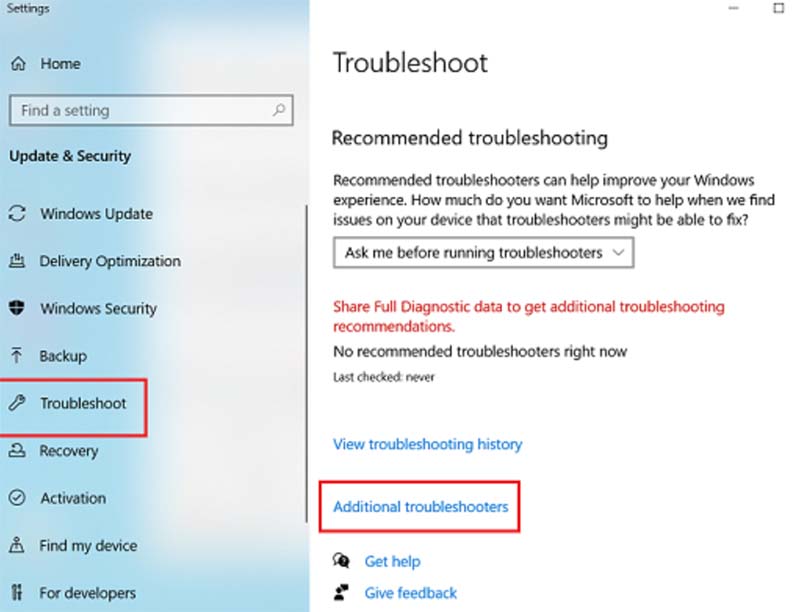
Task: Open Additional troubleshooters
Action: pos(419,507)
